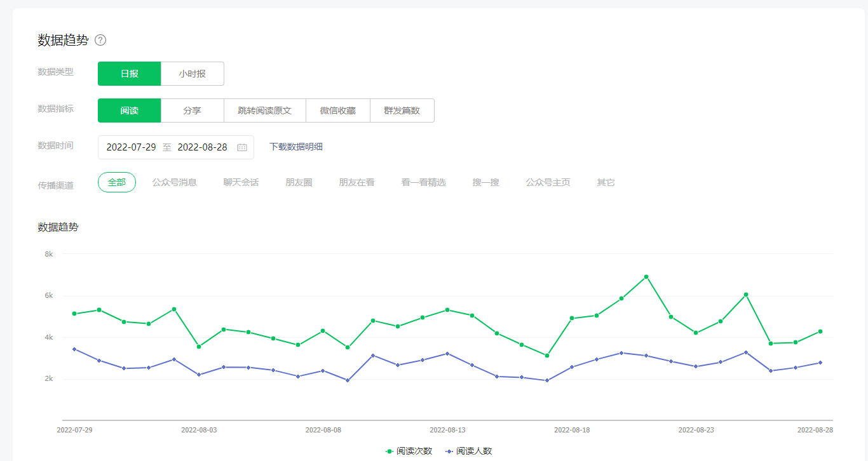
Task: Filter by 公众号消息 channel
Action: pyautogui.click(x=174, y=182)
